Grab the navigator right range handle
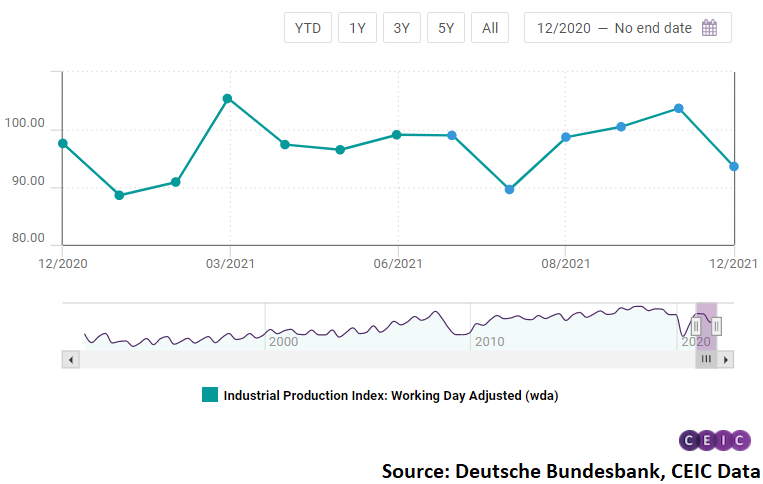This screenshot has height=484, width=763. 716,326
